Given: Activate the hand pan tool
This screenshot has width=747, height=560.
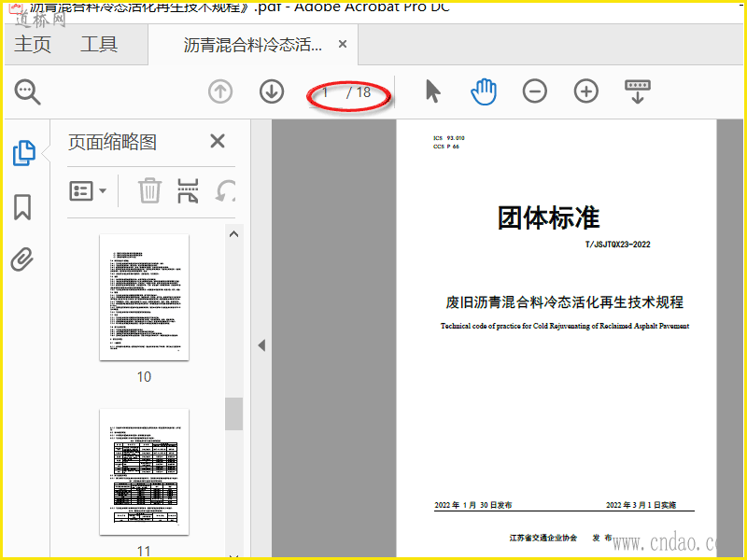Looking at the screenshot, I should click(484, 91).
